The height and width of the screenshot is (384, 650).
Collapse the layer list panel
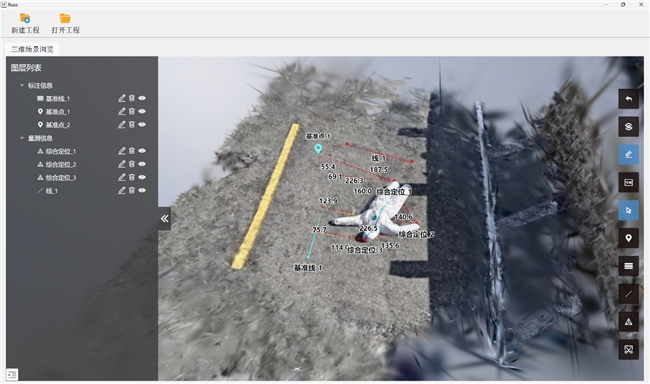pyautogui.click(x=165, y=219)
